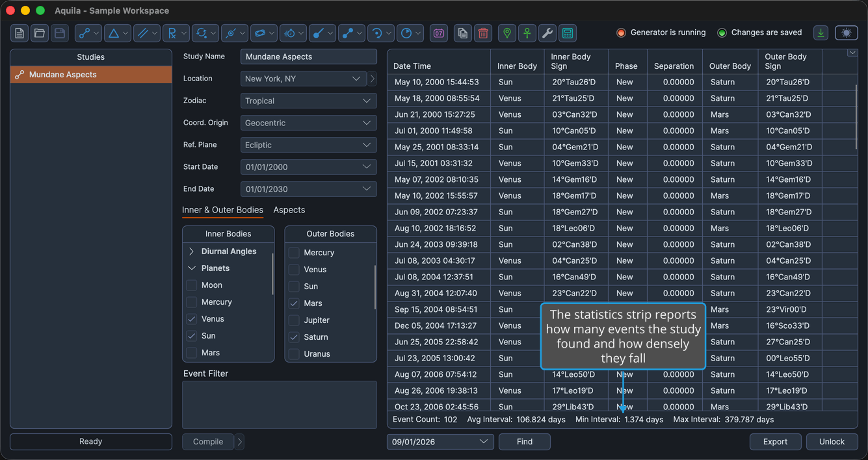This screenshot has width=868, height=460.
Task: Delete study with red trash icon
Action: click(483, 33)
